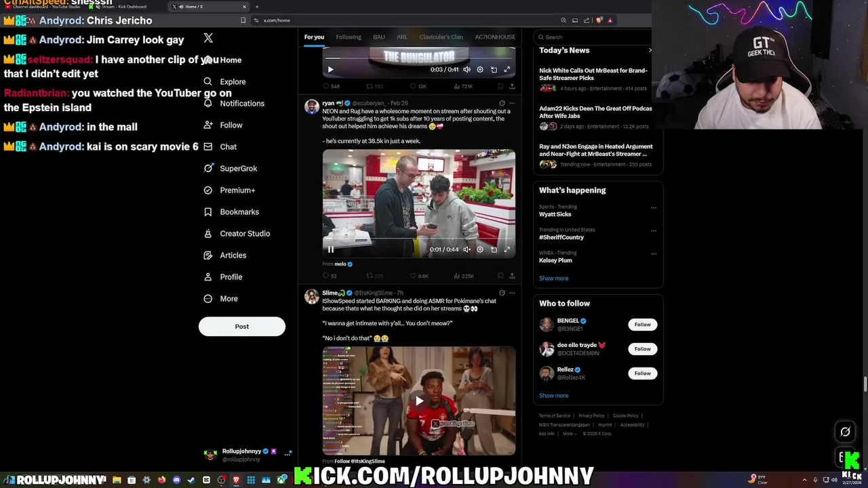Go to Profile in the sidebar
868x488 pixels.
(x=222, y=277)
